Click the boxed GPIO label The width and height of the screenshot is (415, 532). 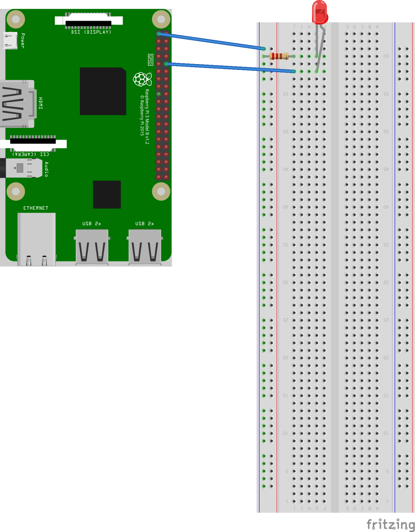click(x=151, y=60)
